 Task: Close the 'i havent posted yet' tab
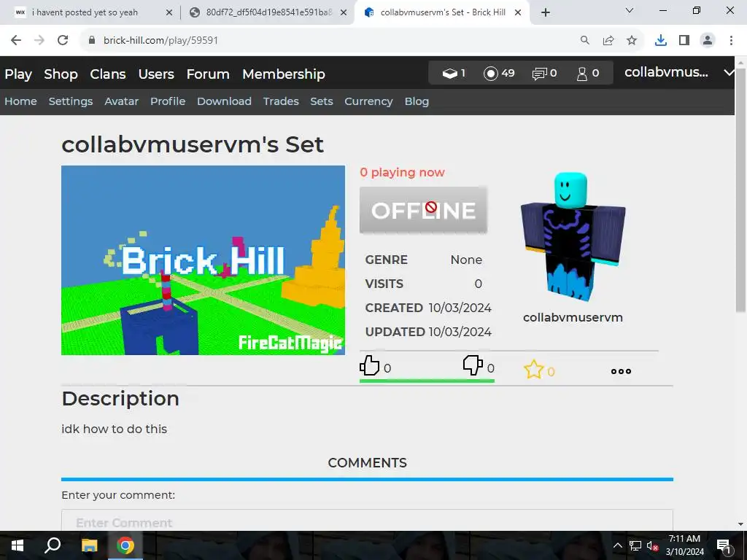click(169, 13)
